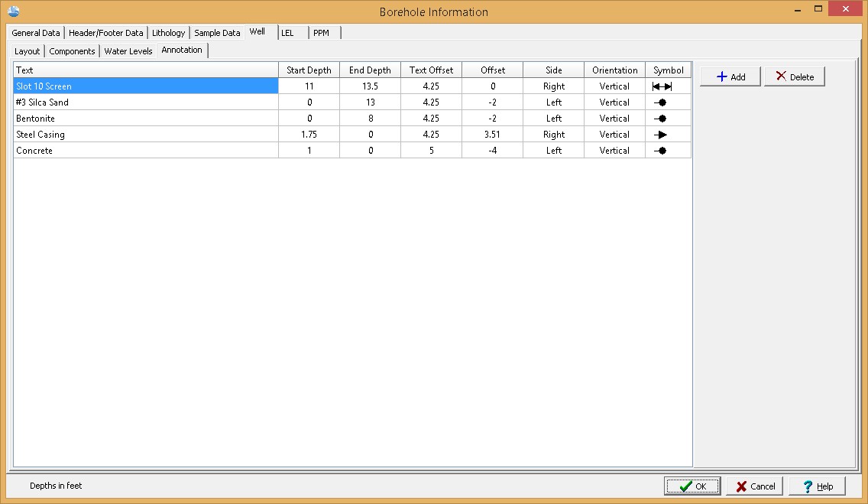
Task: Select the Side cell for Steel Casing
Action: click(x=554, y=135)
